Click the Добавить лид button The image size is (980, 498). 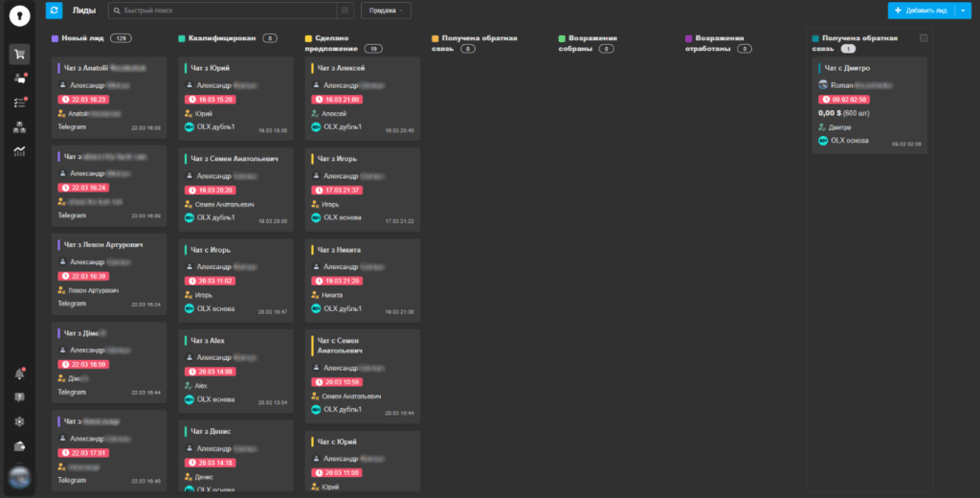[x=921, y=10]
